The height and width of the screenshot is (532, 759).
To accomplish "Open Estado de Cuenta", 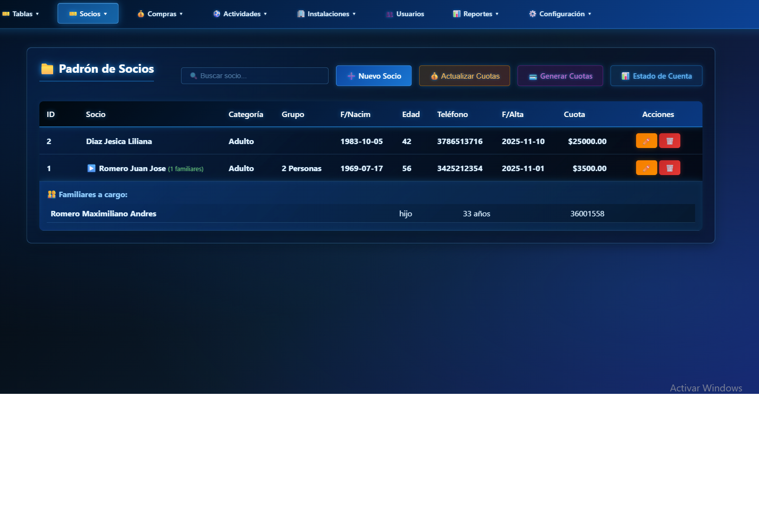I will 656,76.
